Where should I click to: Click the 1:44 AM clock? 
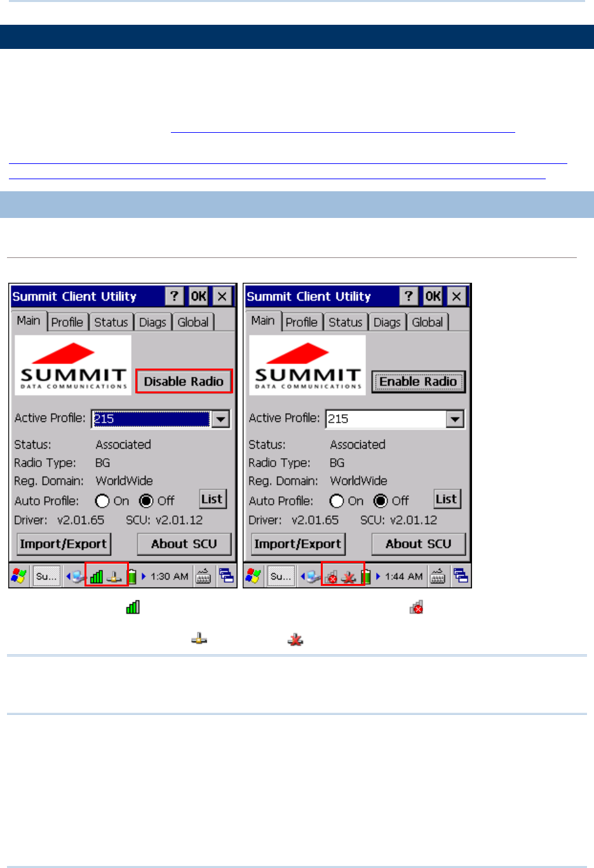[x=404, y=576]
